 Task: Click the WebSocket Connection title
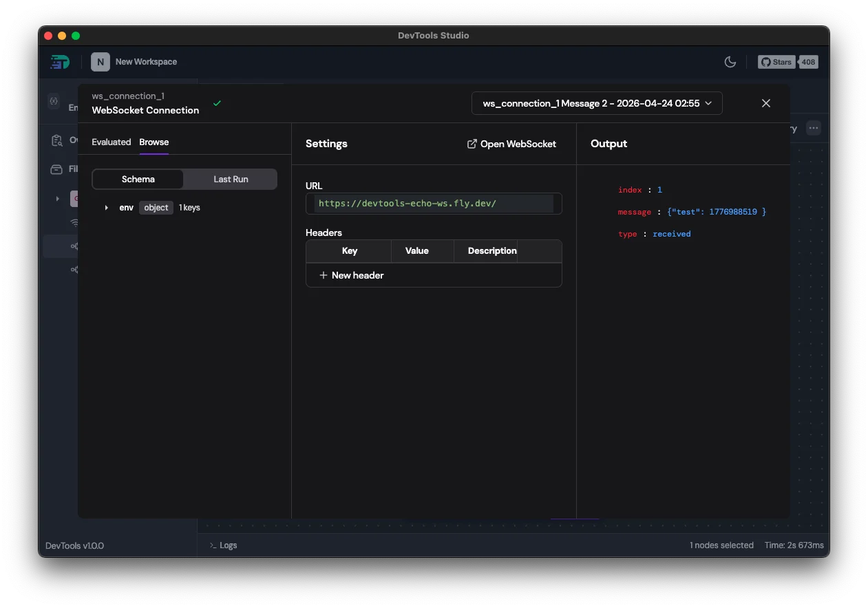pos(145,110)
